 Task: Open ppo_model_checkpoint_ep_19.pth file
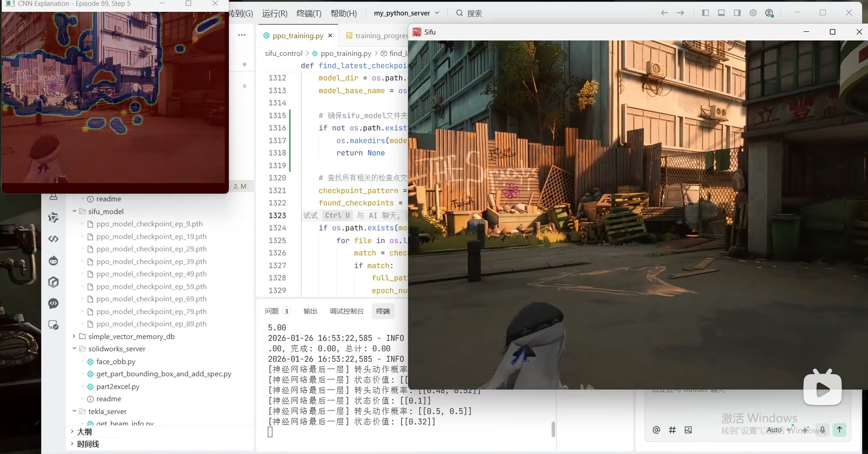[x=151, y=236]
